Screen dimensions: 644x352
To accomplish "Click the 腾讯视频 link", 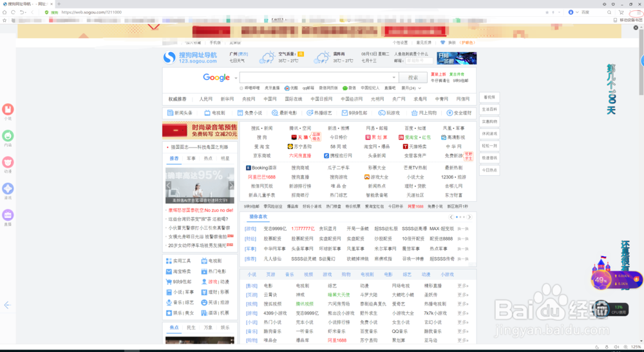I will (x=305, y=304).
